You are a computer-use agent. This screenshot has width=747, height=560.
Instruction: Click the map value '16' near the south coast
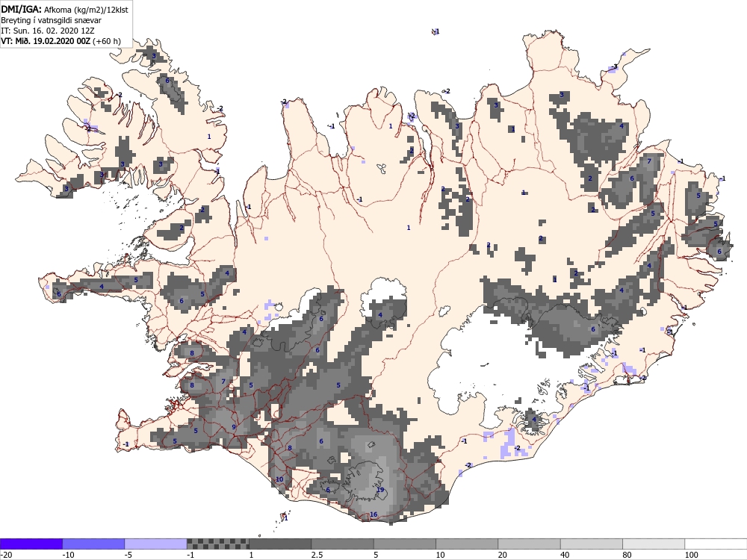[373, 514]
